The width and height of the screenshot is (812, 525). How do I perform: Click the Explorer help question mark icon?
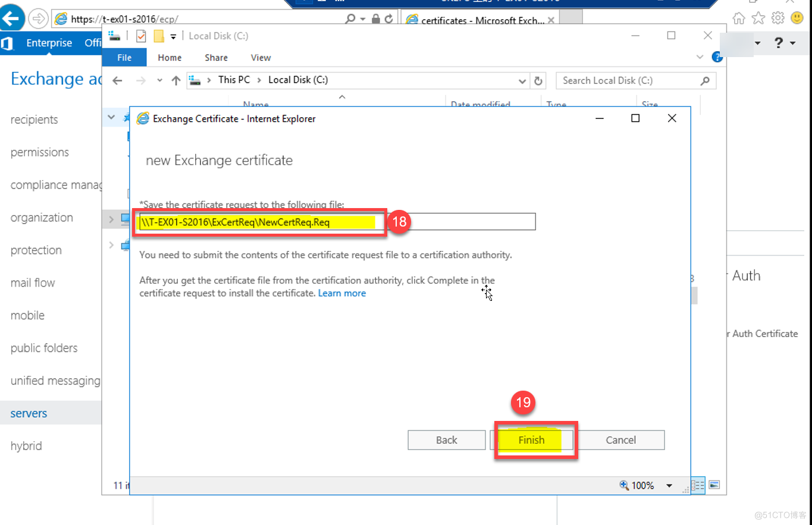click(x=717, y=57)
